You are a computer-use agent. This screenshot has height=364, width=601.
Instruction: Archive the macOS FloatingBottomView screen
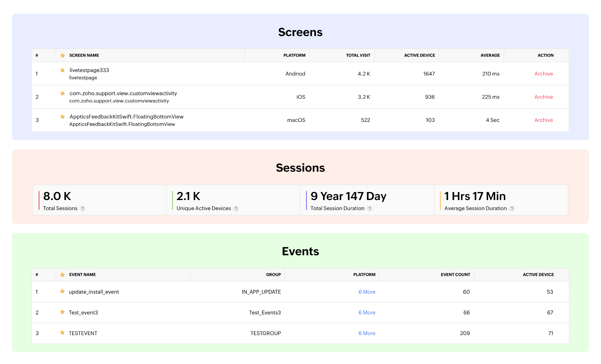click(x=543, y=120)
